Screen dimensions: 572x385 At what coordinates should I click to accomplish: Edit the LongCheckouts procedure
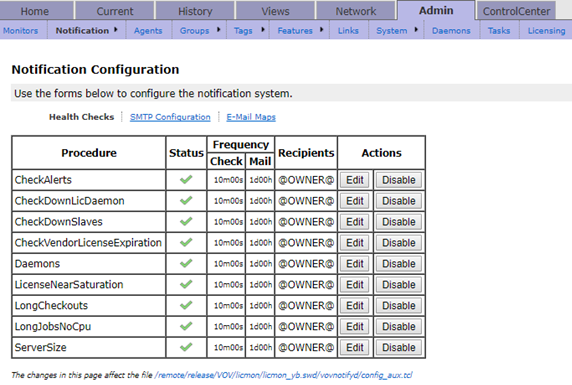[355, 305]
